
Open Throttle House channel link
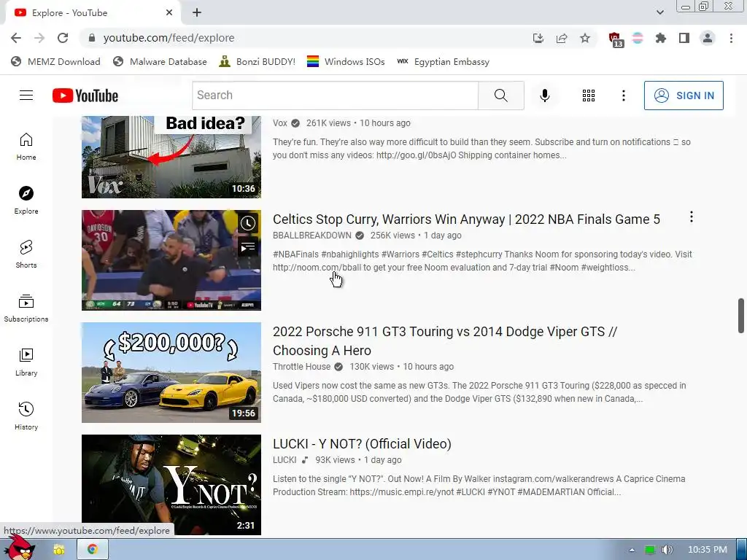click(x=301, y=367)
